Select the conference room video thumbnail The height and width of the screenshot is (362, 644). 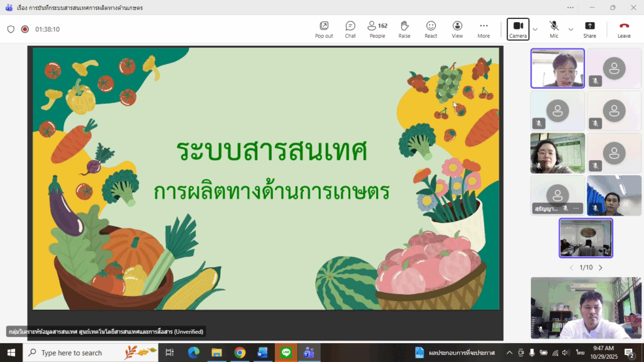[x=586, y=238]
